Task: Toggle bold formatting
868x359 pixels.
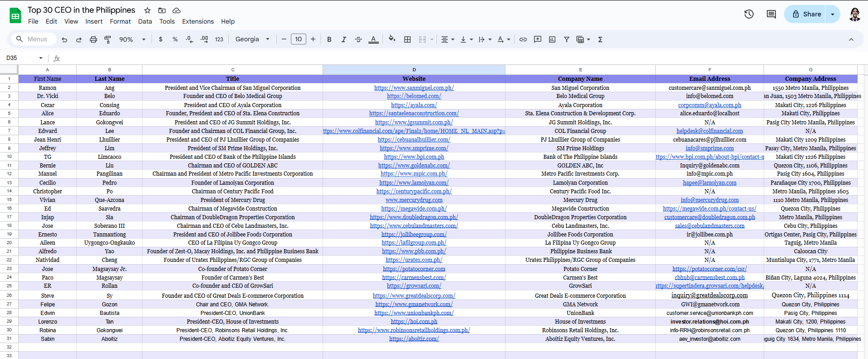Action: coord(329,39)
